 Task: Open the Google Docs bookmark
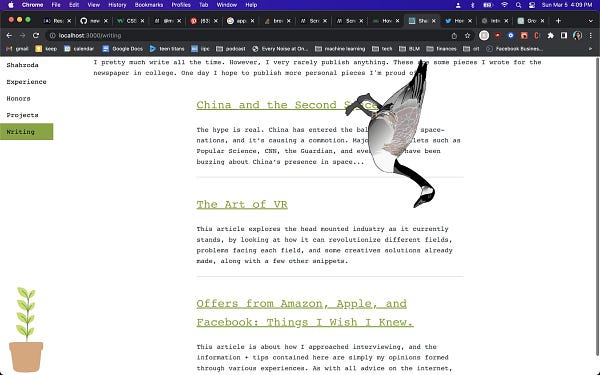click(122, 49)
